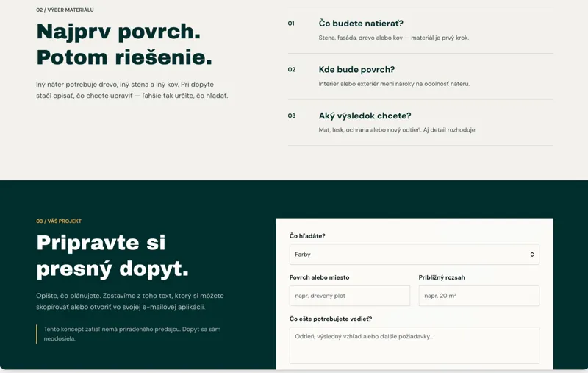Click step number '02' beside Kde bude povrch

click(292, 69)
